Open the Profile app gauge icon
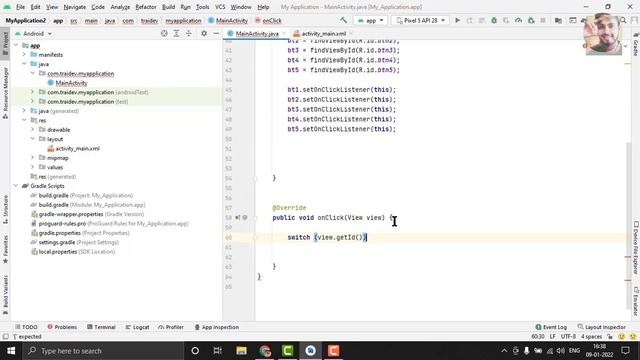This screenshot has width=640, height=360. (518, 20)
